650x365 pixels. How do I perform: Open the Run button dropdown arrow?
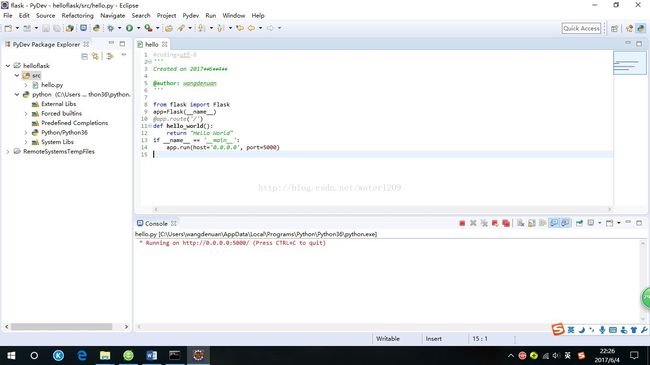[138, 28]
